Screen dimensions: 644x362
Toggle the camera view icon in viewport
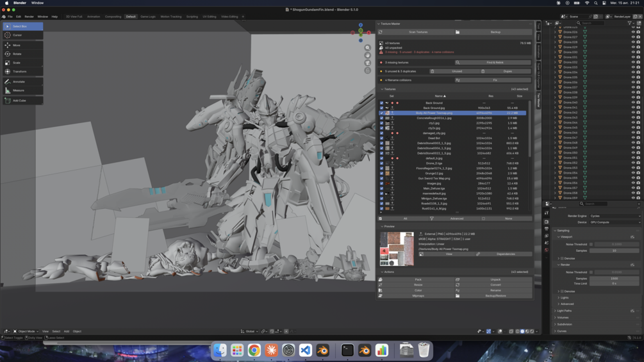(368, 63)
